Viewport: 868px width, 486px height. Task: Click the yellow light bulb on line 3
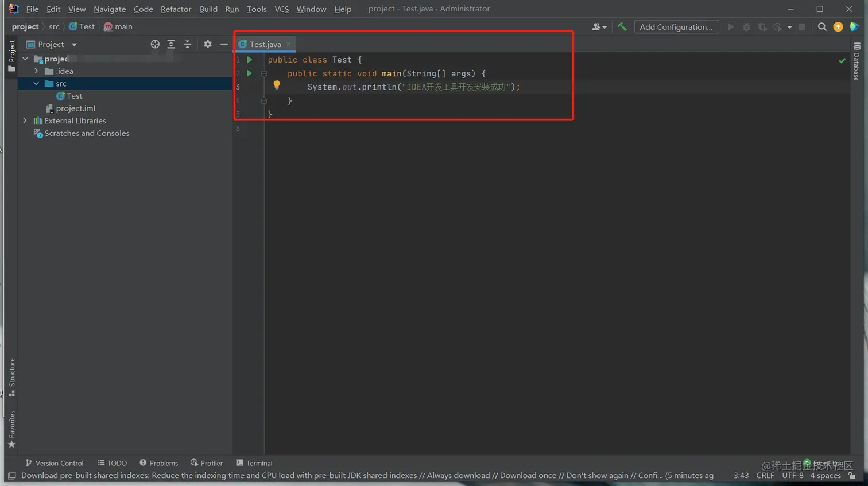coord(277,85)
